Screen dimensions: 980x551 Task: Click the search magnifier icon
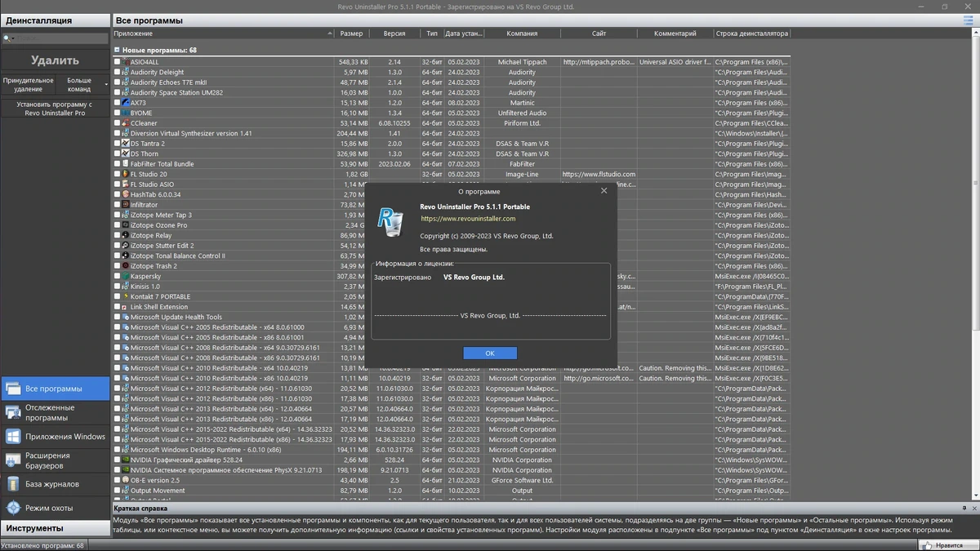7,38
